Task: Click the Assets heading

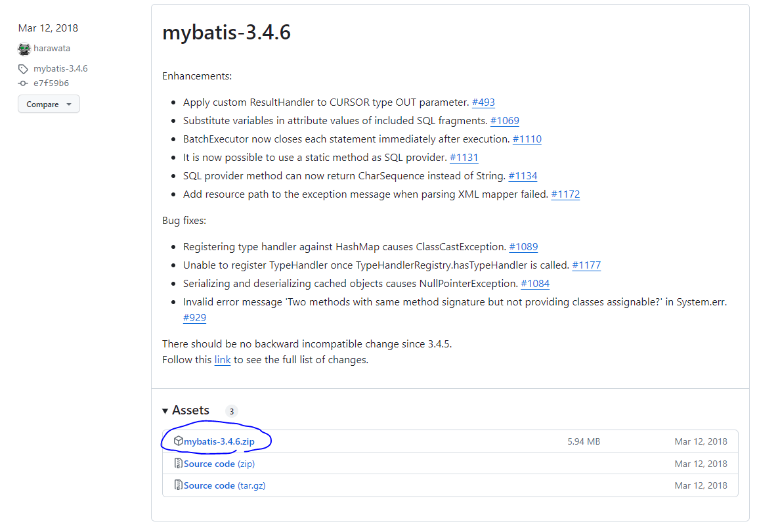Action: pos(190,410)
